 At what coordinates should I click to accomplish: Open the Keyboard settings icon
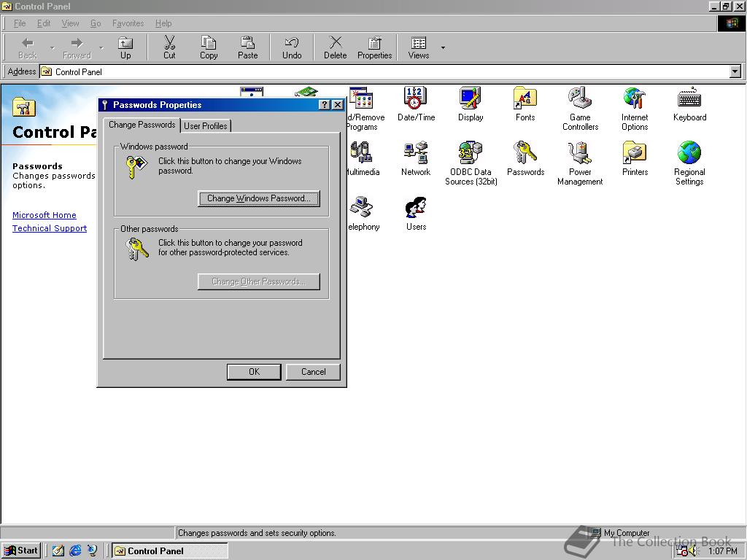pyautogui.click(x=689, y=104)
